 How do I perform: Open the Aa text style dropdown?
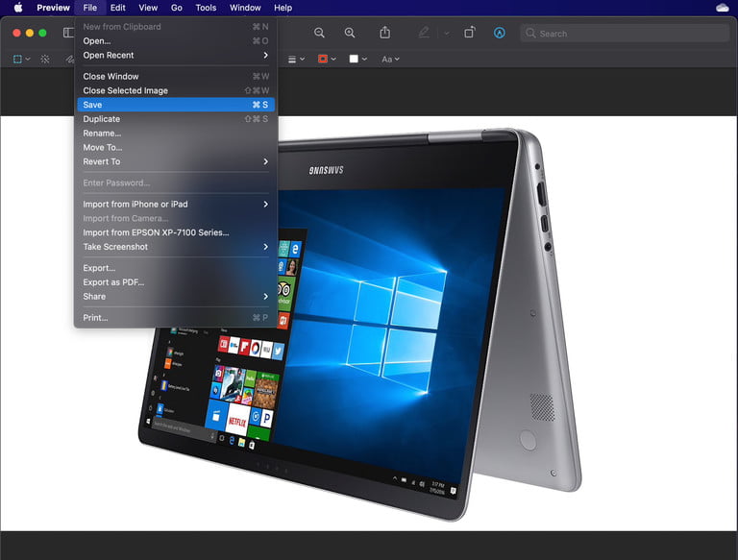(390, 60)
